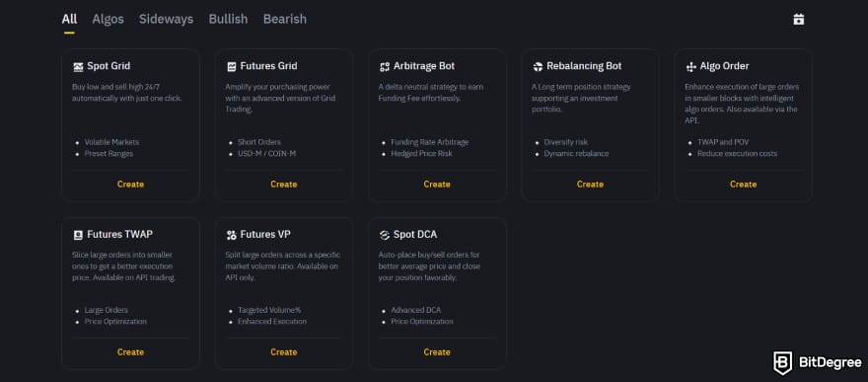868x382 pixels.
Task: Click the Futures VP description text
Action: [283, 267]
